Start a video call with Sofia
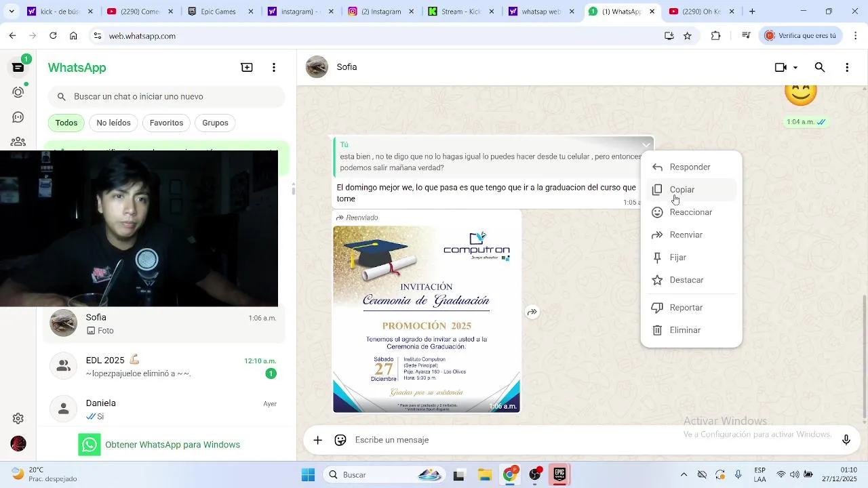868x488 pixels. pos(781,67)
